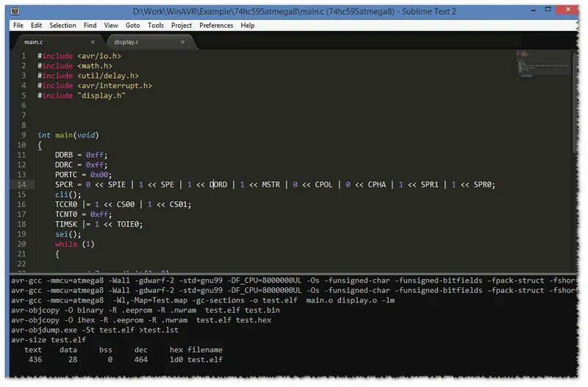Click the 'avr-objdump.exe -St test.elf' line
Viewport: 588px width, 387px height.
(x=95, y=330)
